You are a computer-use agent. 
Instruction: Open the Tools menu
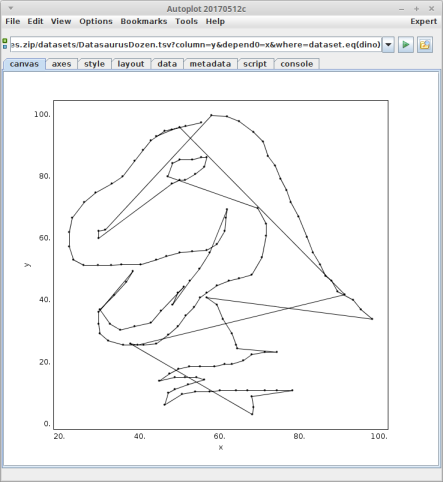tap(186, 21)
